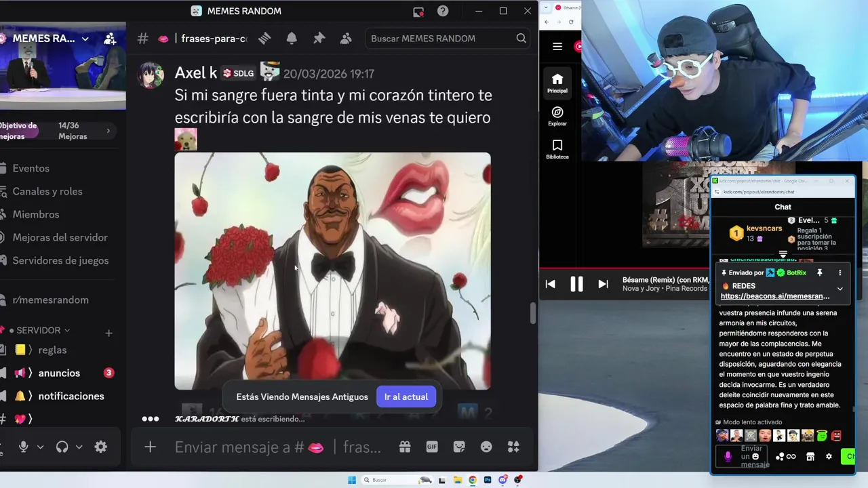Open the Kick chat shop icon
The height and width of the screenshot is (488, 868).
pyautogui.click(x=810, y=457)
